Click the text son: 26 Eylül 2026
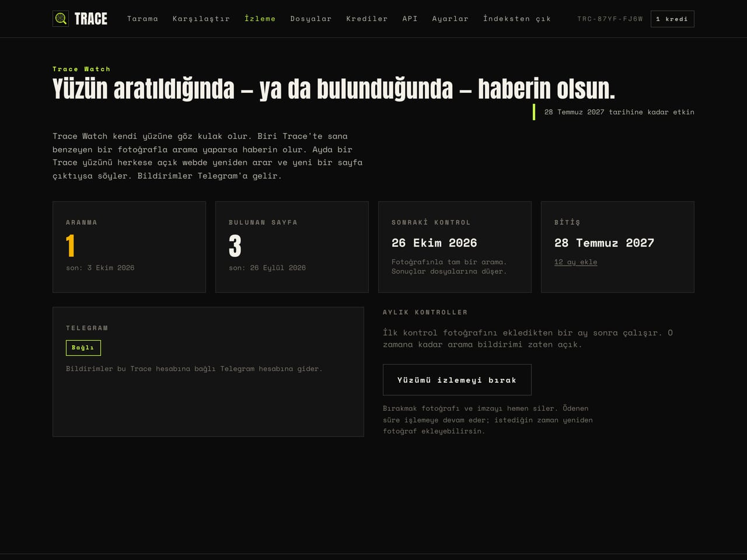747x560 pixels. [x=267, y=268]
